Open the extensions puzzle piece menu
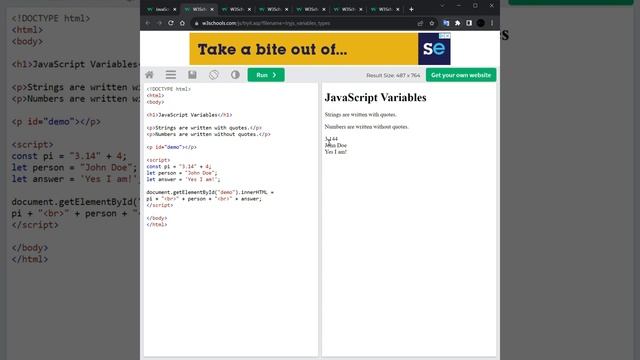The height and width of the screenshot is (360, 640). pyautogui.click(x=458, y=23)
